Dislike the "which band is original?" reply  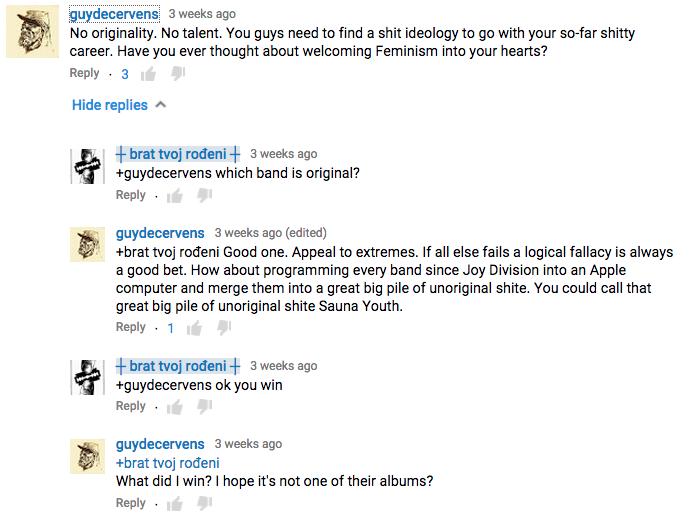tap(204, 196)
